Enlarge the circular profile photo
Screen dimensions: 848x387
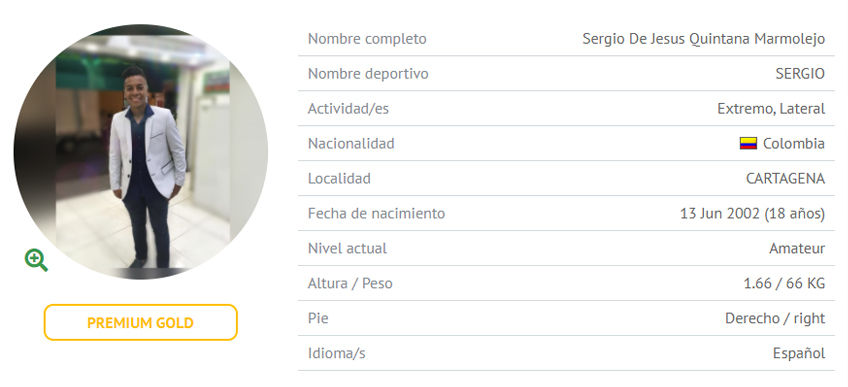click(141, 152)
